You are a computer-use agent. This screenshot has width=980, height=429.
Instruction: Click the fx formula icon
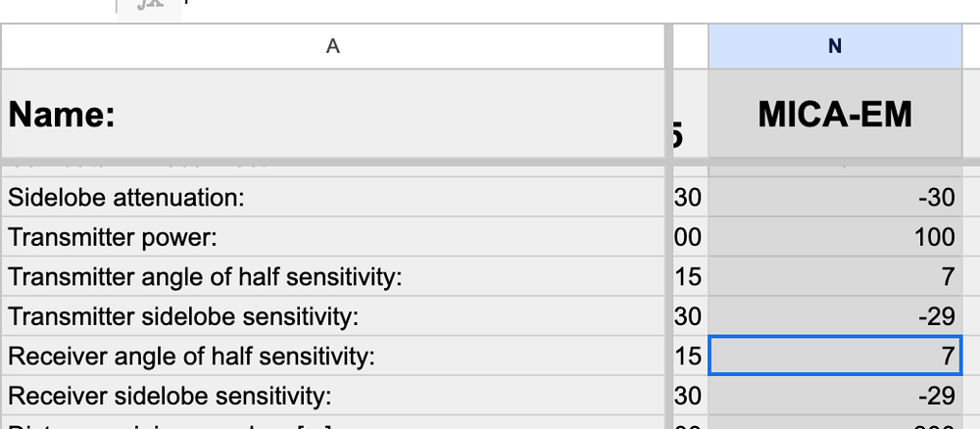(x=149, y=6)
